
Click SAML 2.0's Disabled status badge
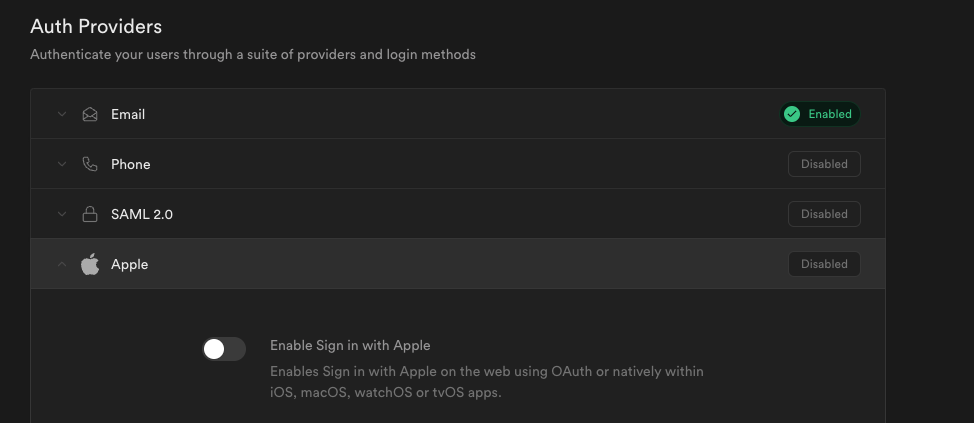[x=824, y=214]
